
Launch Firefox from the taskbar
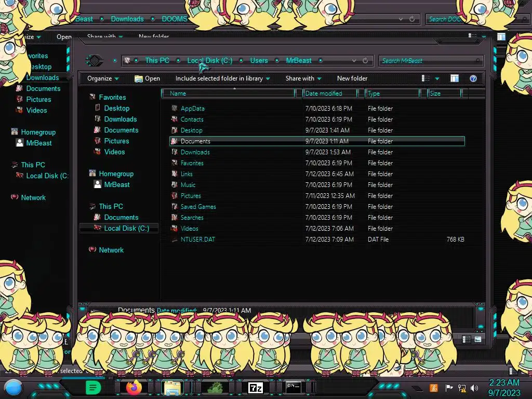(134, 388)
